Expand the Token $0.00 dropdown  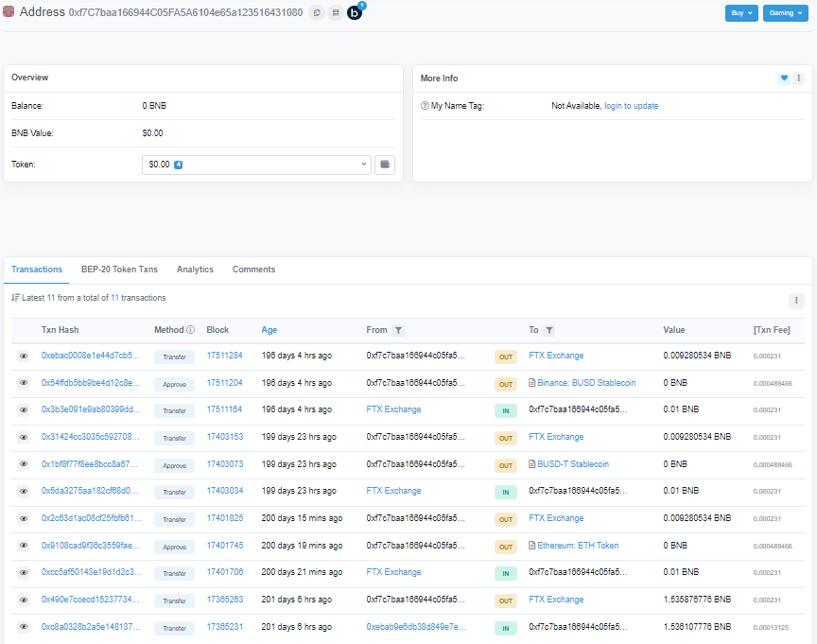(256, 165)
